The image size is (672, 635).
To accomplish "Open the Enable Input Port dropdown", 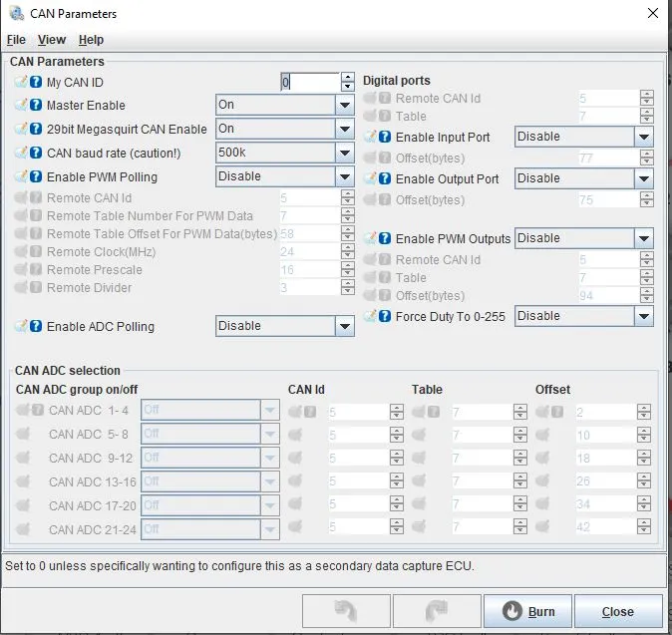I will (583, 137).
